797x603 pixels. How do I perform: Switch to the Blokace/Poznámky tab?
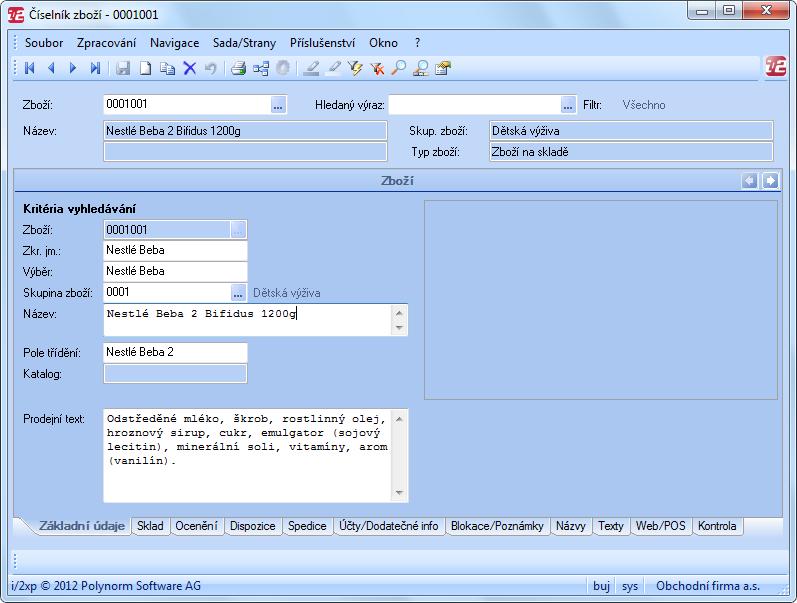497,526
